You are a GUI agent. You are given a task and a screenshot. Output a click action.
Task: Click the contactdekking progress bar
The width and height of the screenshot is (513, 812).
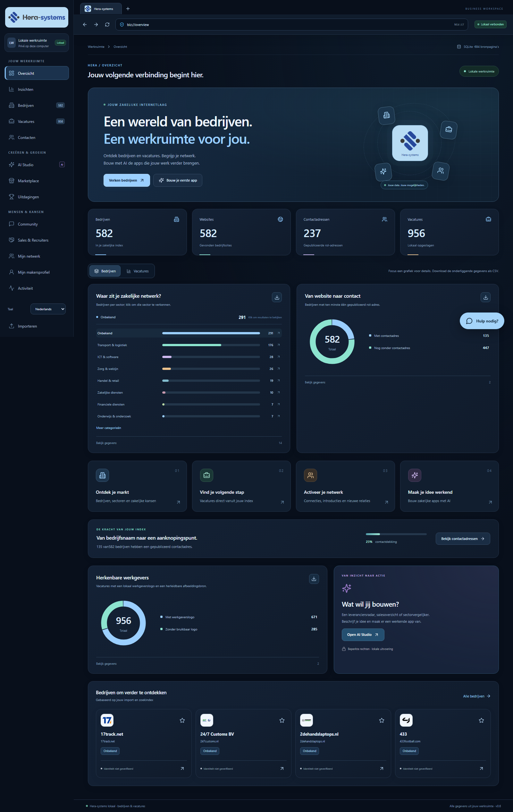tap(396, 534)
